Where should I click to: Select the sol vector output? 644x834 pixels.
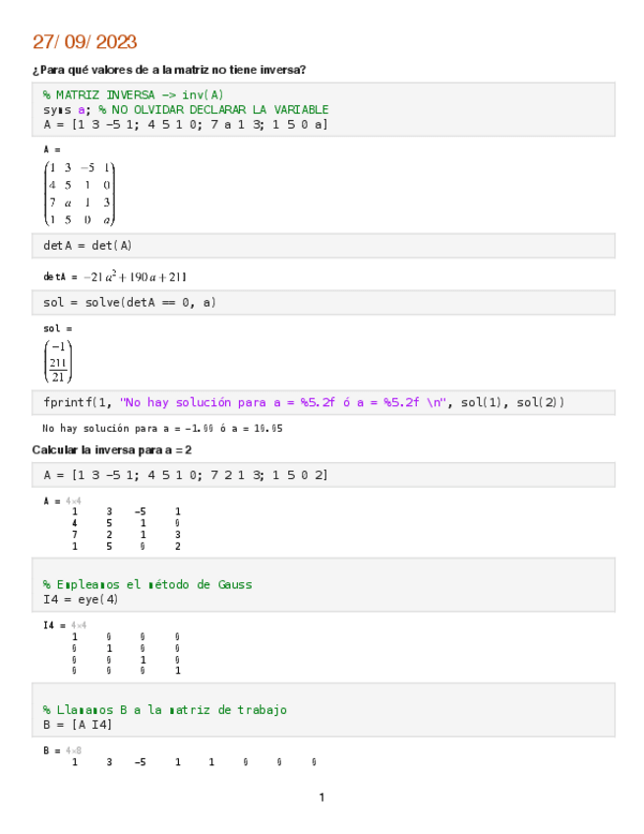point(58,360)
